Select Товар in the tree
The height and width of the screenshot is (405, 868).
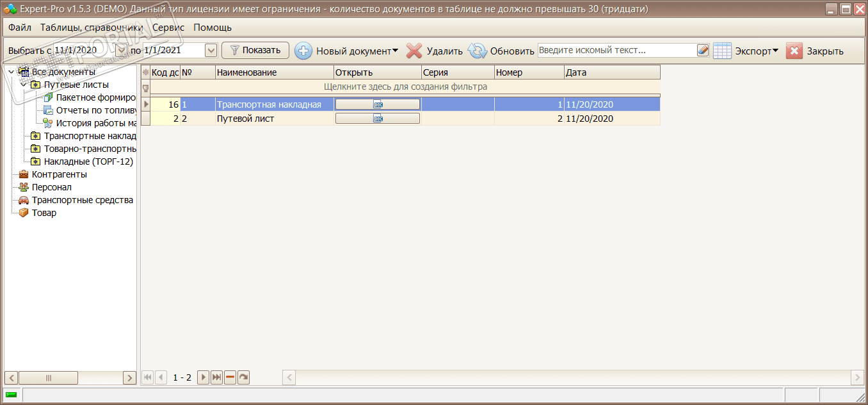pyautogui.click(x=44, y=213)
